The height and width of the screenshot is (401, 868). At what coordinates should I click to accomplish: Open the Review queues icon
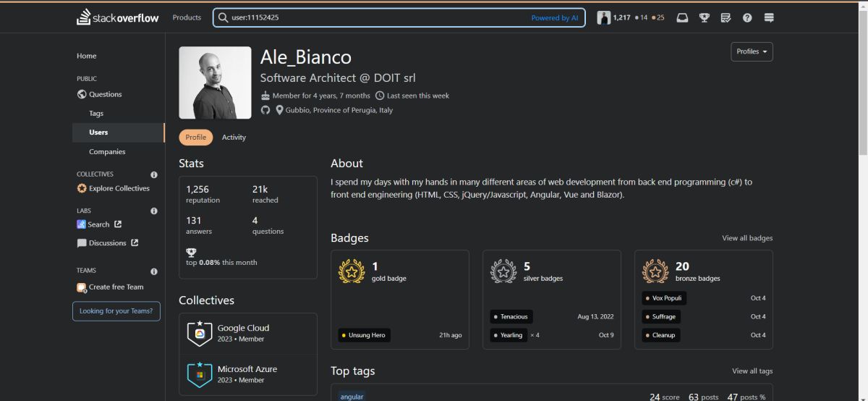[726, 17]
